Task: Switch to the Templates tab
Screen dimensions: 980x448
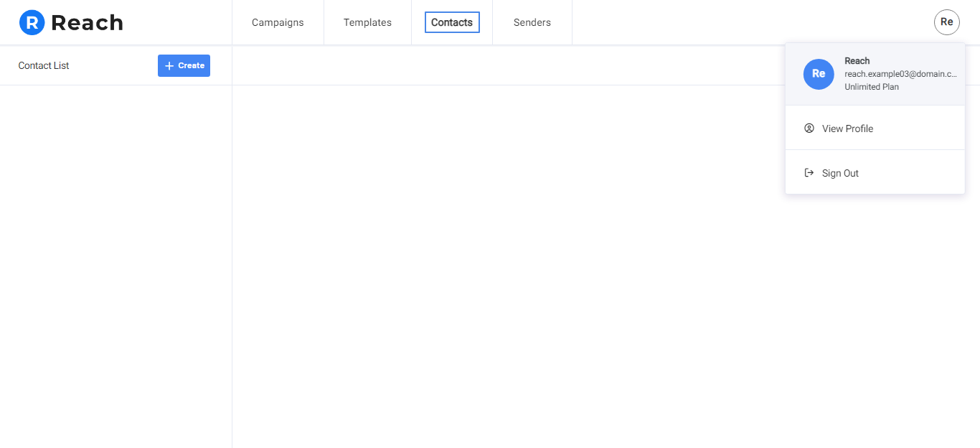Action: click(x=367, y=22)
